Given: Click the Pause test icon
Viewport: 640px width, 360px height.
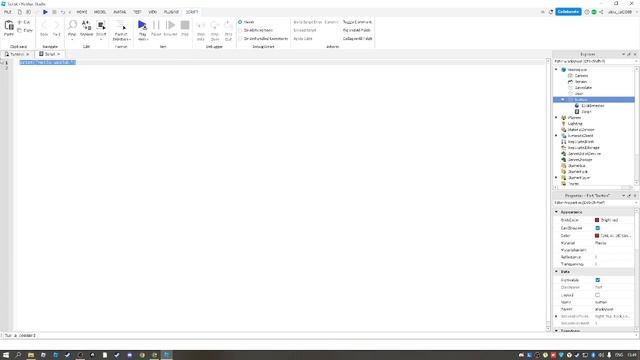Looking at the screenshot, I should tap(156, 25).
